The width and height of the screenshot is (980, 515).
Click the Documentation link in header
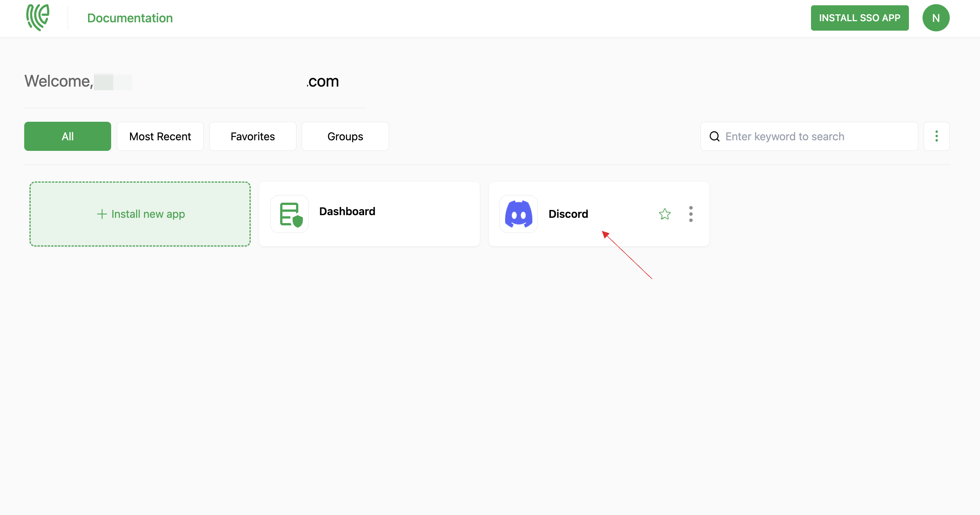(130, 17)
